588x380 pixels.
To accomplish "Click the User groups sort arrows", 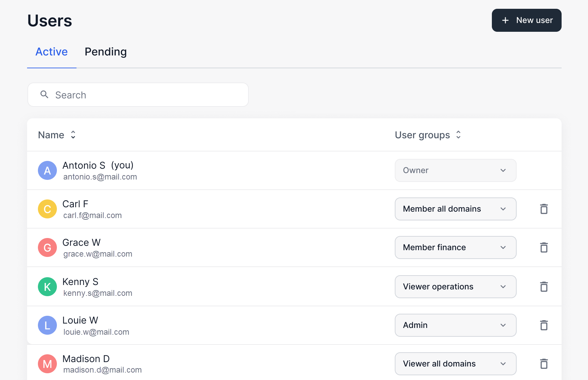I will [x=458, y=135].
